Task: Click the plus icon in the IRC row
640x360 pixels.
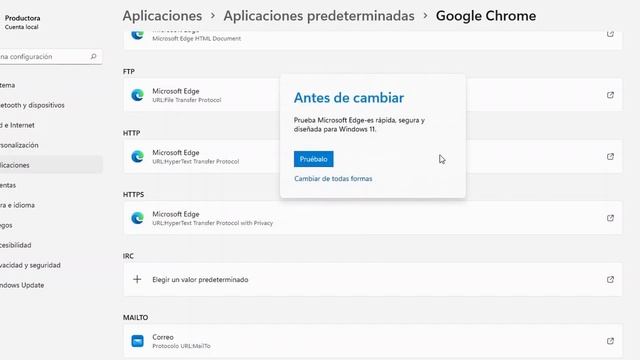Action: 137,280
